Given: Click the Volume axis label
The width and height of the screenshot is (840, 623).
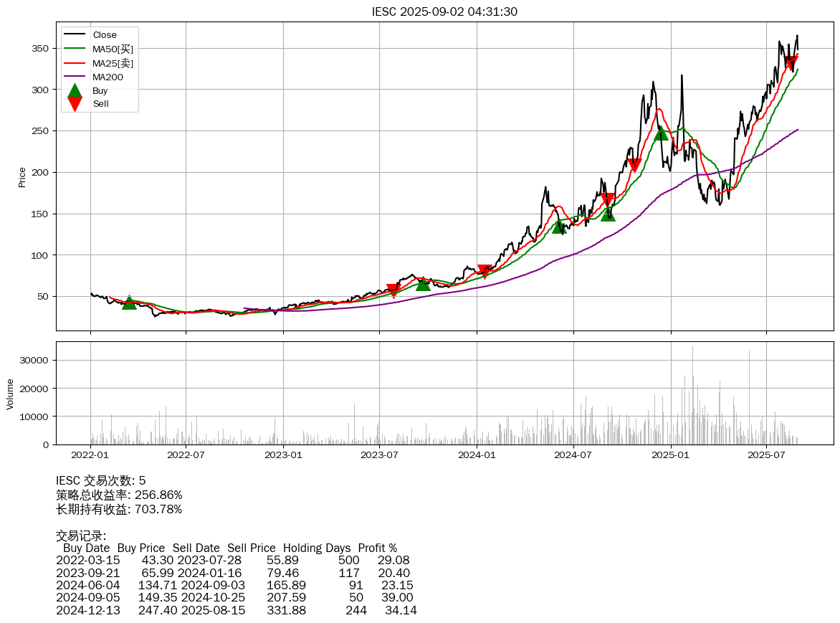Looking at the screenshot, I should (x=10, y=394).
